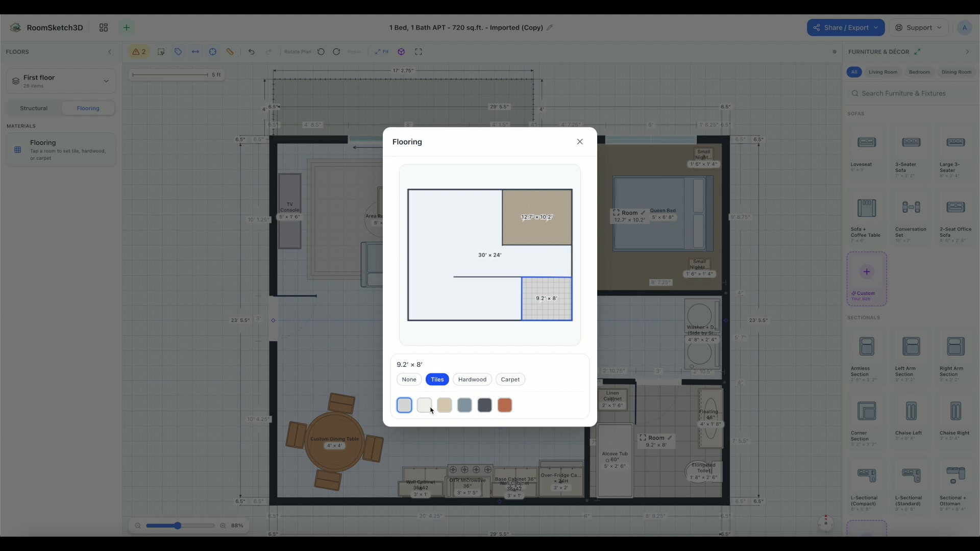Click the undo arrow
980x551 pixels.
pos(251,52)
